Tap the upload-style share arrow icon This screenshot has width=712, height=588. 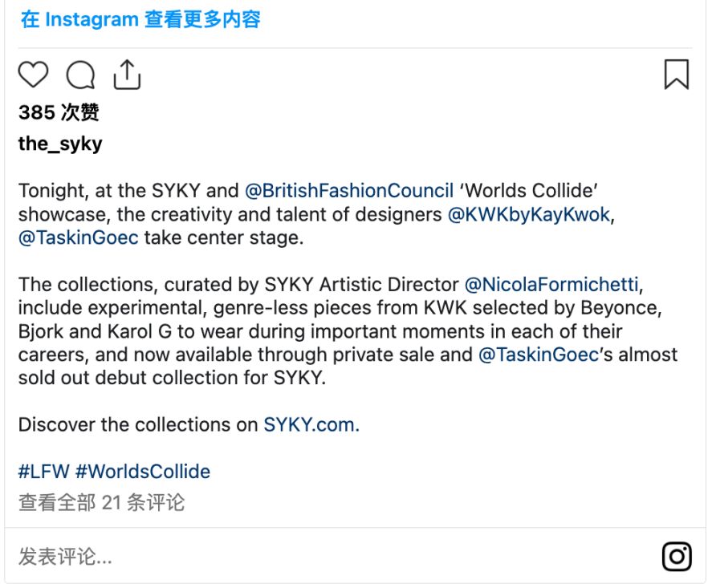128,74
